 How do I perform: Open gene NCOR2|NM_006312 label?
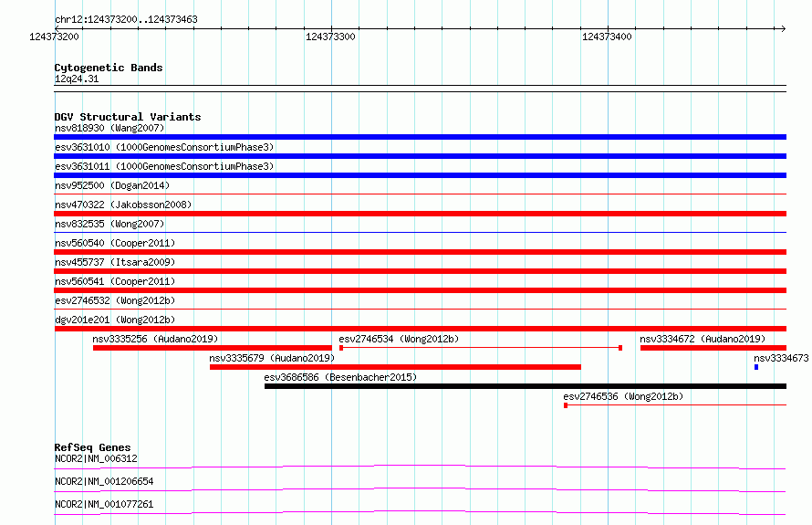click(x=96, y=458)
